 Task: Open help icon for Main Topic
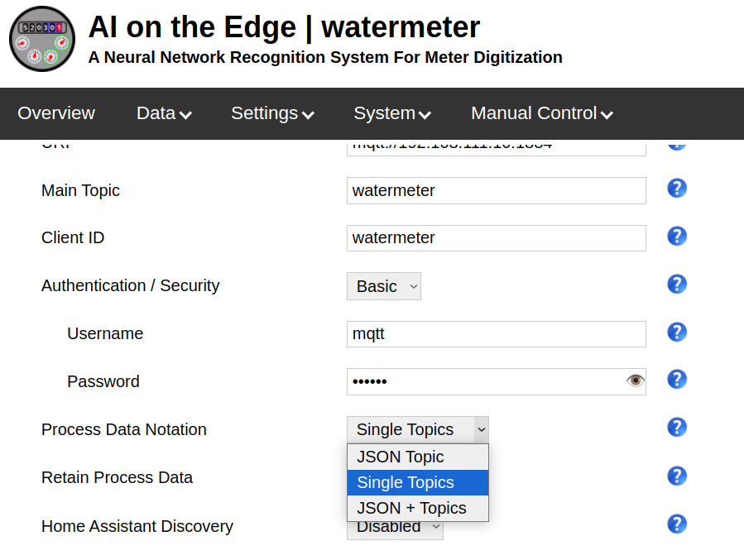pyautogui.click(x=677, y=189)
